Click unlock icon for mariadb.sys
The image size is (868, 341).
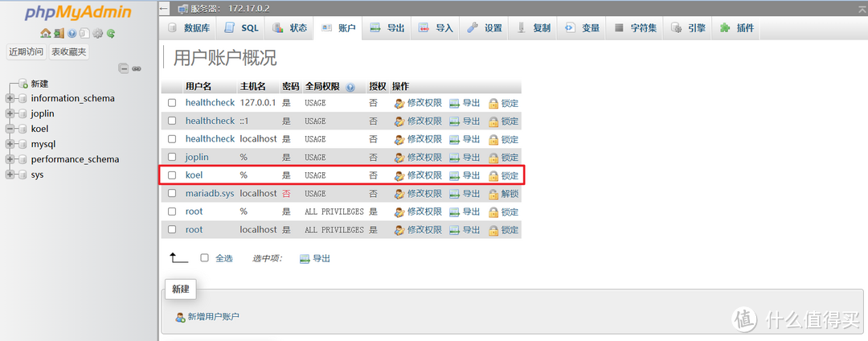493,195
